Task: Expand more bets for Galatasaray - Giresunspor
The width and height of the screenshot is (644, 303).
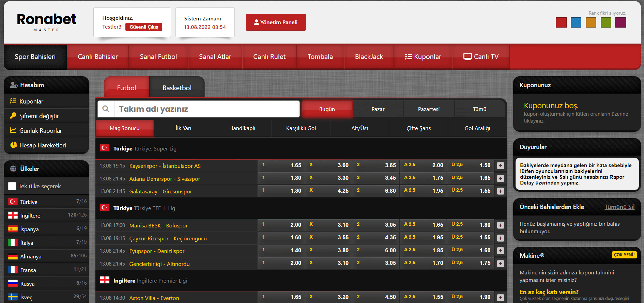Action: (x=500, y=191)
